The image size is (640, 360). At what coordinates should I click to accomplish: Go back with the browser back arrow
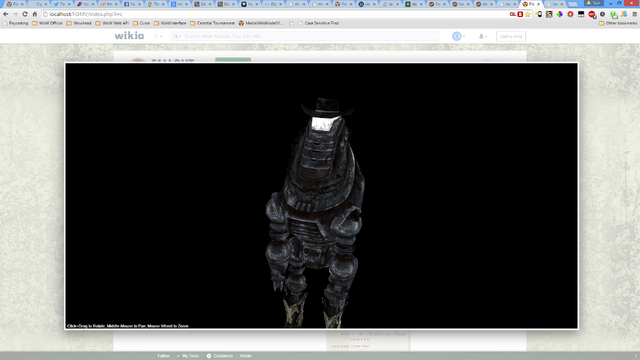6,14
